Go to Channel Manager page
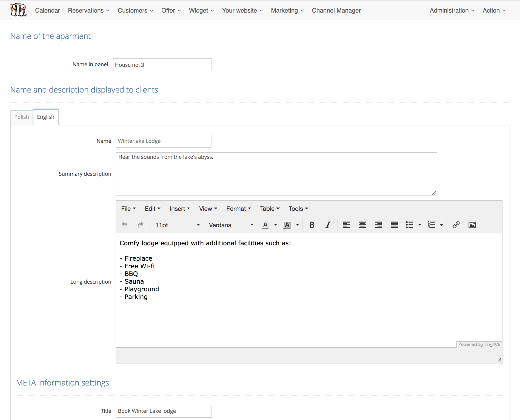The width and height of the screenshot is (520, 420). pos(336,10)
